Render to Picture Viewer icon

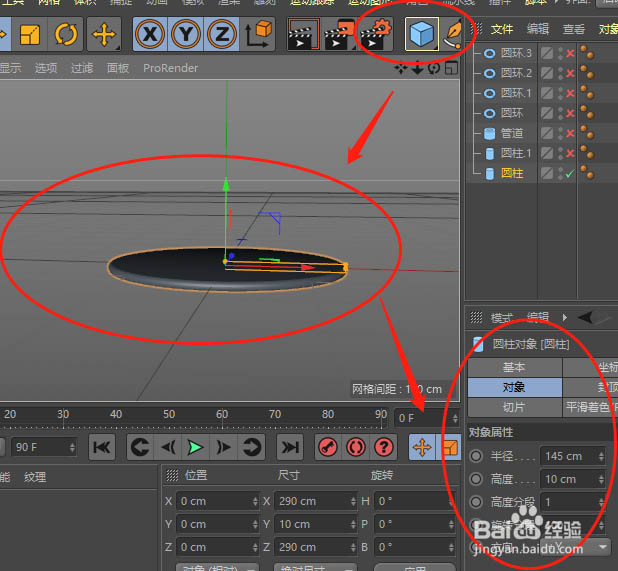coord(339,34)
